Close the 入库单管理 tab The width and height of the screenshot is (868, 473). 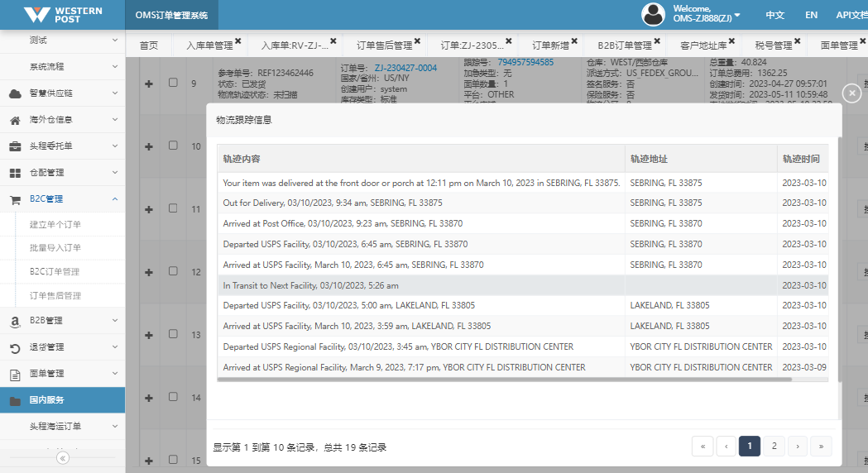[x=238, y=41]
